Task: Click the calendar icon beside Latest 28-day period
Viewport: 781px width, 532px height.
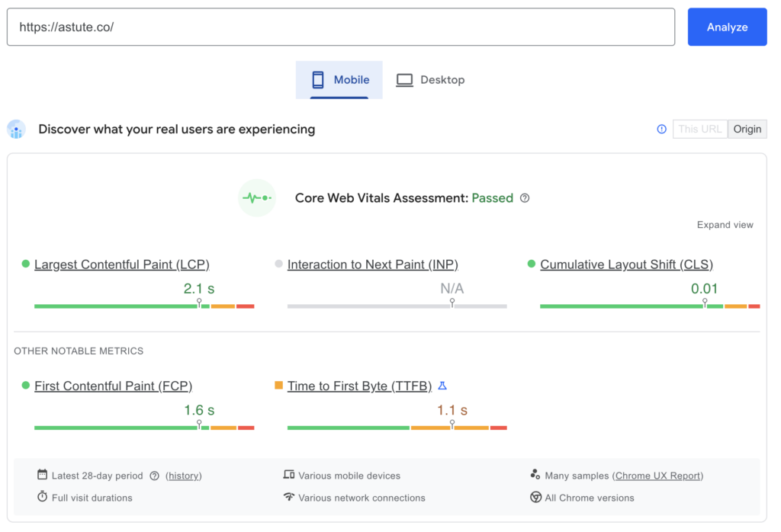Action: (43, 475)
